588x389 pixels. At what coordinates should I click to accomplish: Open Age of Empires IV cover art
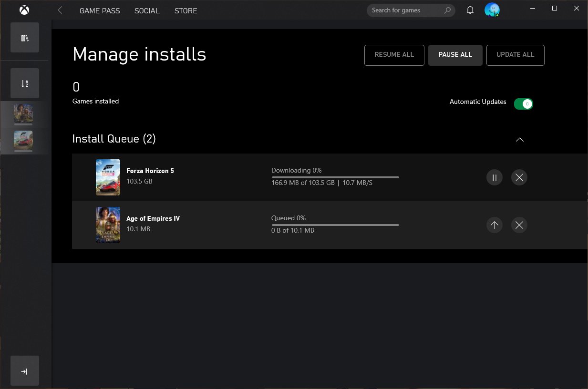(108, 225)
